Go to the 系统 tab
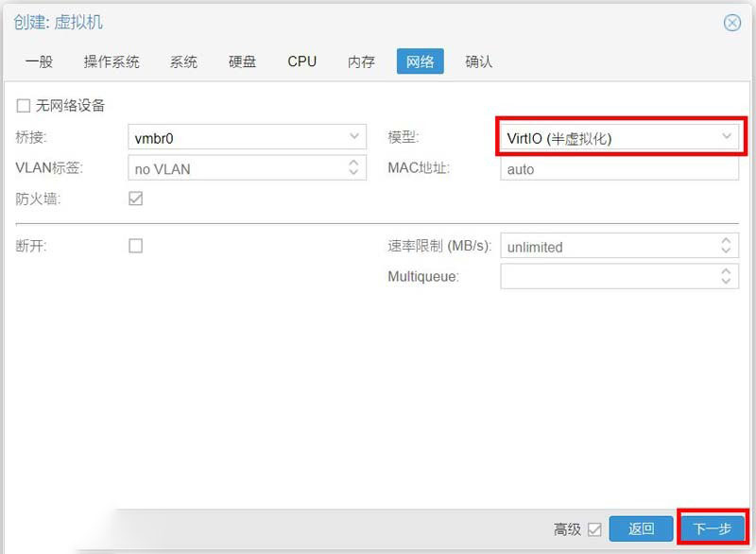Screen dimensions: 756x554 click(183, 61)
